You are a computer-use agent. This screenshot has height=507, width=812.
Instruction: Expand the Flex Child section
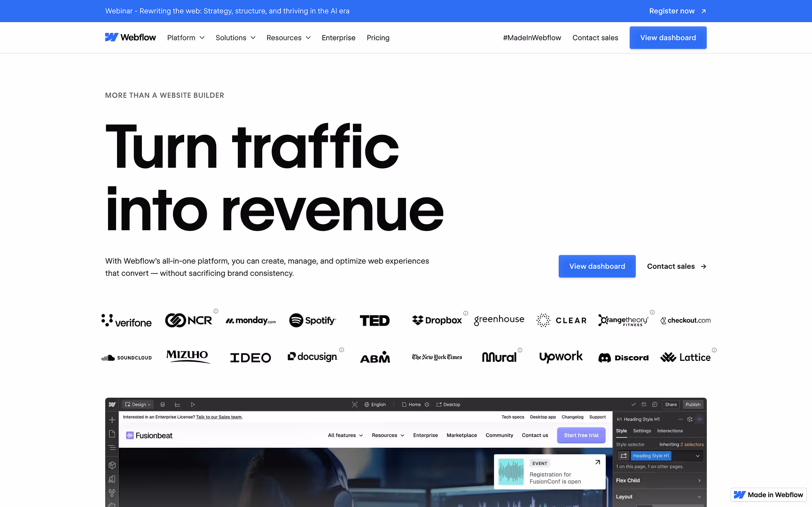click(659, 481)
